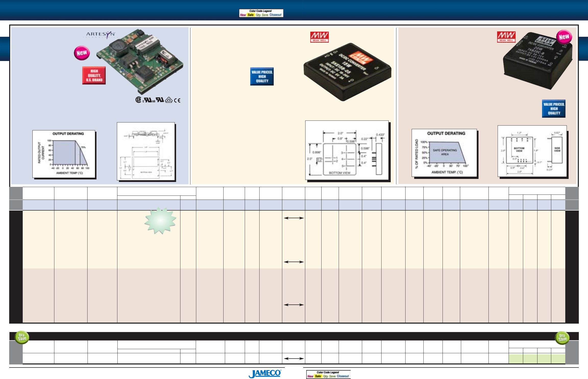Click the right green Qty Save badge
The image size is (588, 379).
click(562, 337)
